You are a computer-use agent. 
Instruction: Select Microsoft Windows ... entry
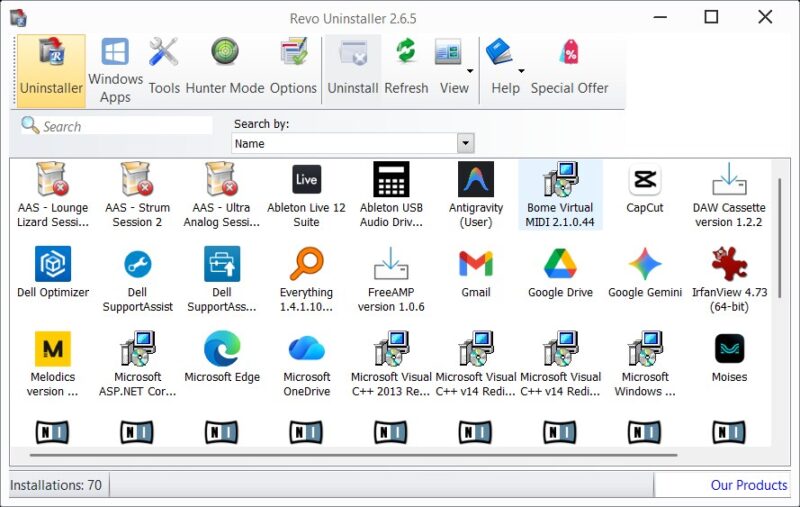coord(645,364)
